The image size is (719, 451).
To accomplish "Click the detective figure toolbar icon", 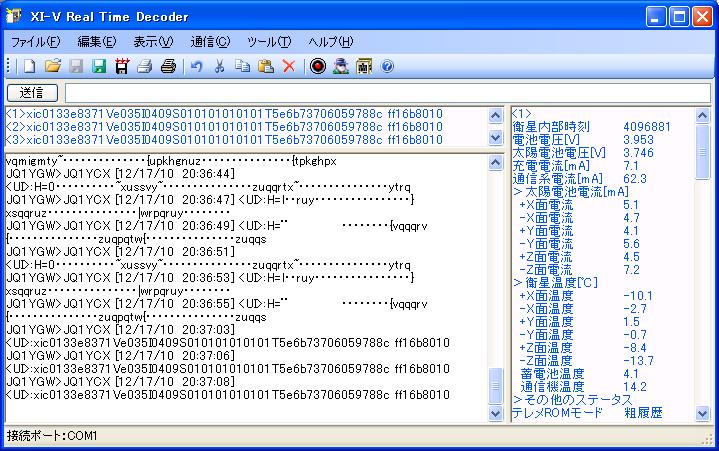I will tap(341, 66).
